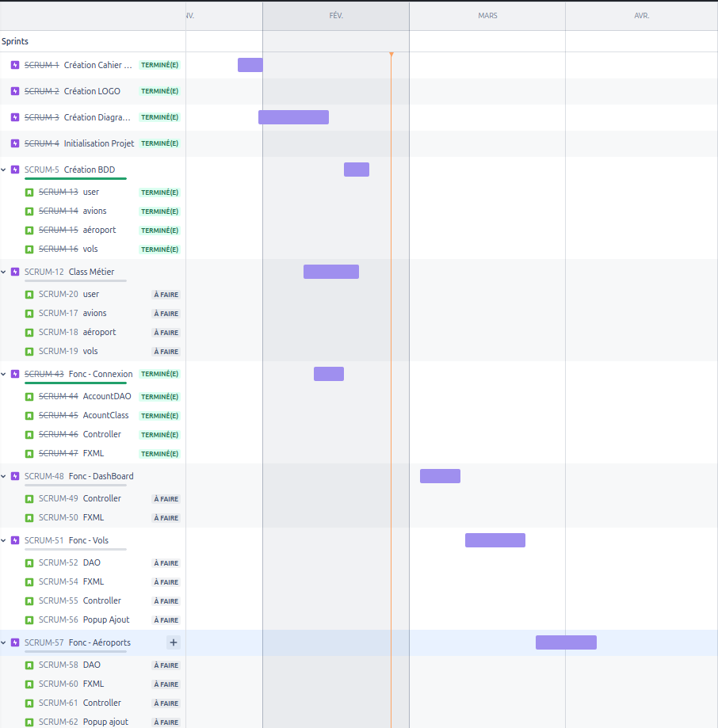Click the Création BDD bar in the timeline
Screen dimensions: 718x728
(356, 170)
